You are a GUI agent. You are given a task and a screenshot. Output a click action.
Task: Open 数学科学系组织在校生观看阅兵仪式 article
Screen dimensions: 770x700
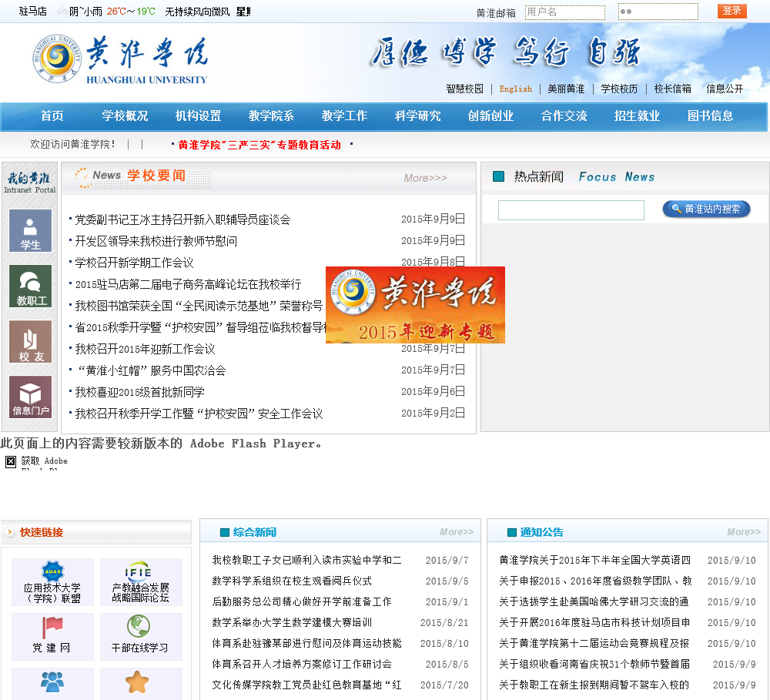point(292,581)
